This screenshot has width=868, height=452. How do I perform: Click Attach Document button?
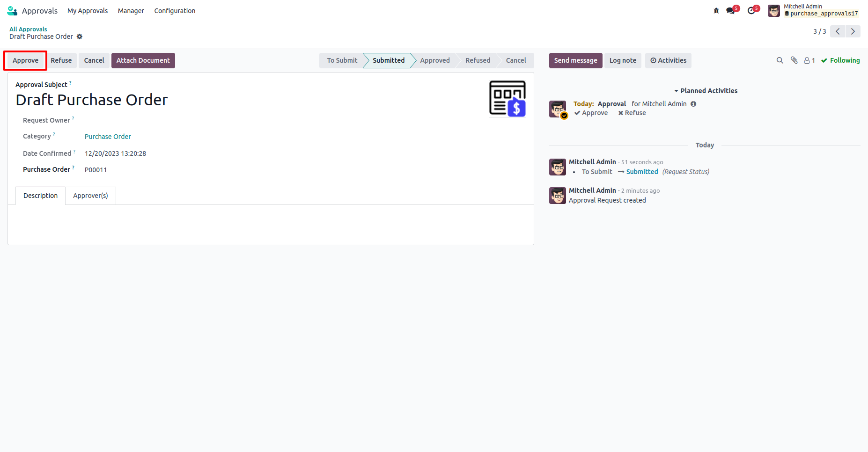(143, 60)
